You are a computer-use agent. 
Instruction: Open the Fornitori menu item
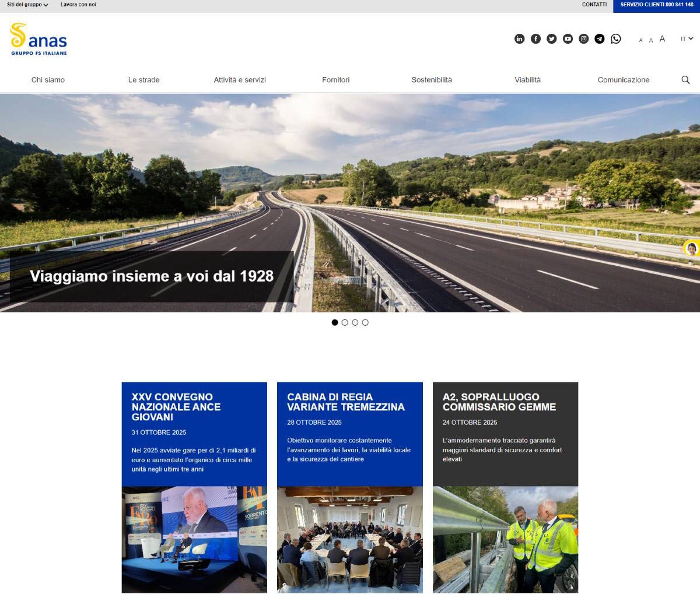click(x=335, y=79)
